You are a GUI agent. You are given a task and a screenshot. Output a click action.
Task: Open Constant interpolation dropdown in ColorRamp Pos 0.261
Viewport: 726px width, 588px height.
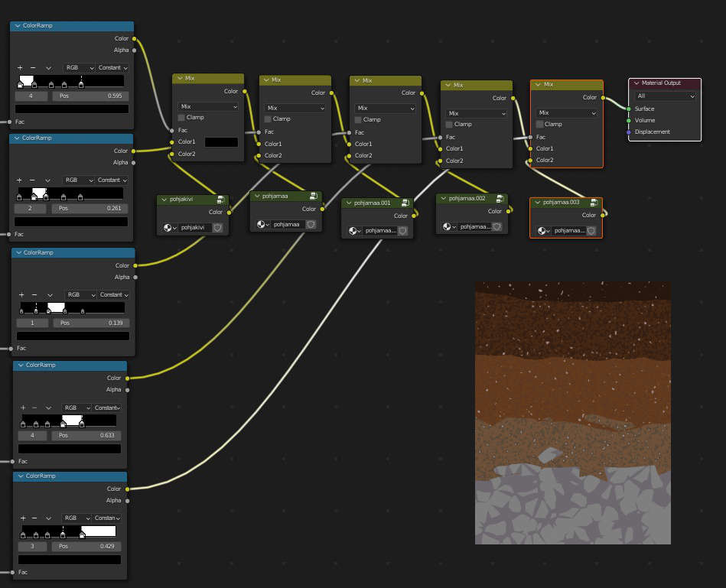click(x=112, y=180)
